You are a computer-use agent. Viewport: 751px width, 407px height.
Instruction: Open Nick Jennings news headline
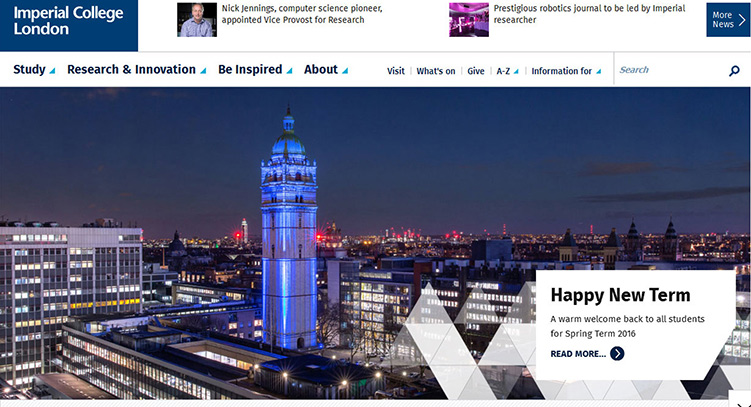pos(301,14)
